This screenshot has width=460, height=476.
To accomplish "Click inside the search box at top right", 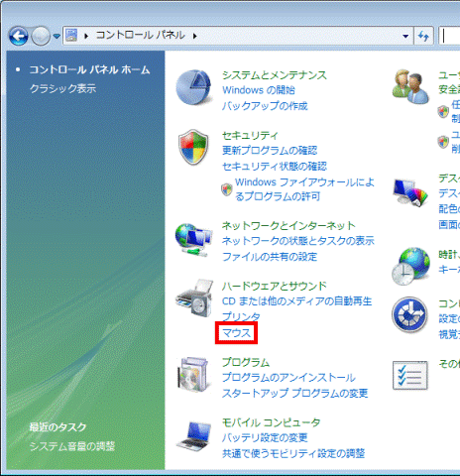I will pyautogui.click(x=449, y=36).
